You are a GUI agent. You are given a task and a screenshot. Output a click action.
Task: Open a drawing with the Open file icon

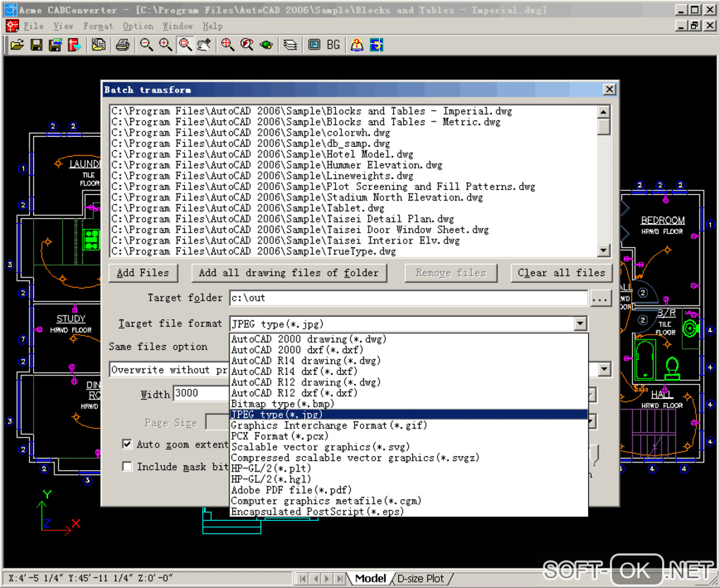coord(17,45)
